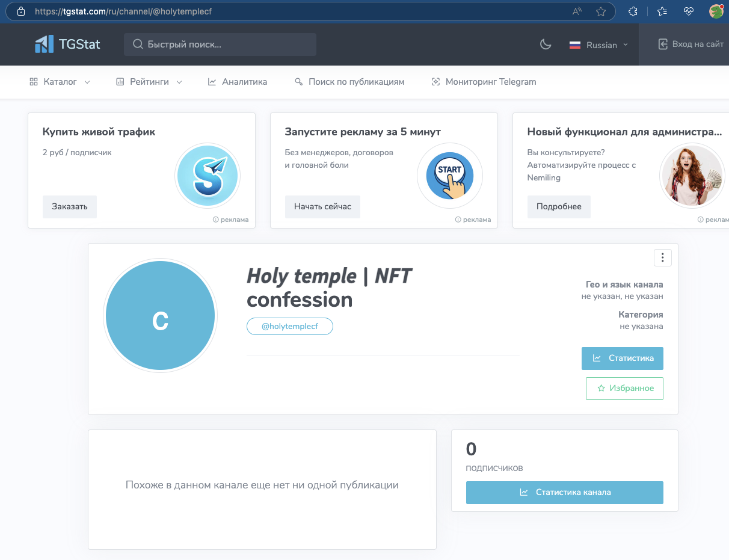Click the channel avatar with letter C
The height and width of the screenshot is (560, 729).
pyautogui.click(x=160, y=316)
